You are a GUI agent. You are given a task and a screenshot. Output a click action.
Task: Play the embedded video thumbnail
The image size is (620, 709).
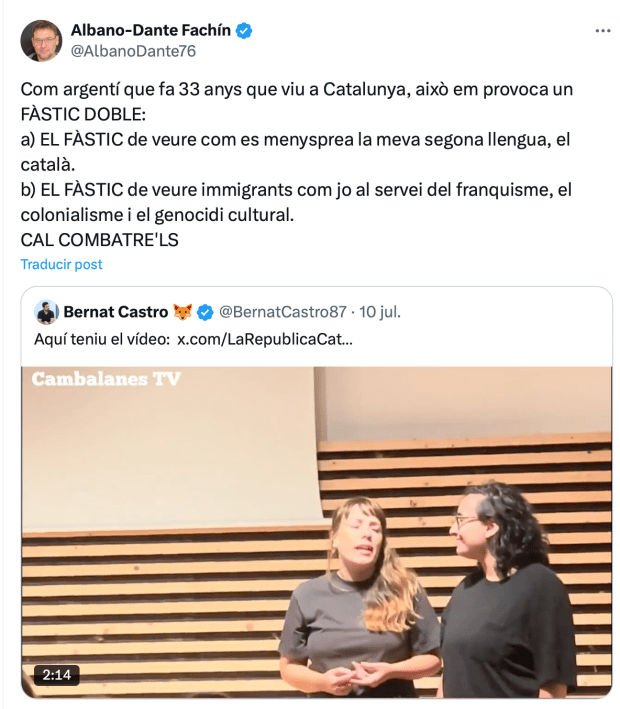pyautogui.click(x=317, y=532)
